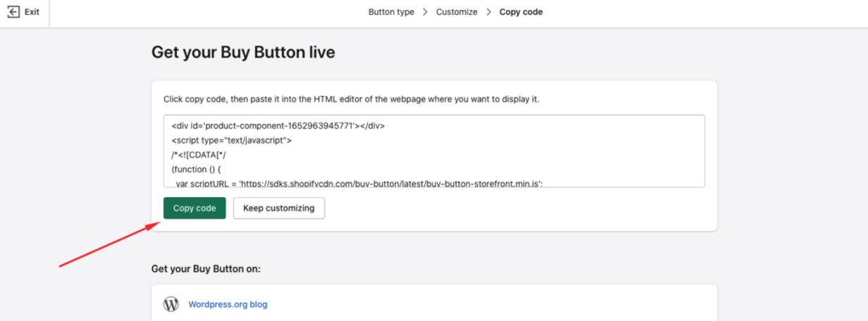Open the Wordpress.org blog link
This screenshot has height=321, width=868.
click(x=228, y=305)
